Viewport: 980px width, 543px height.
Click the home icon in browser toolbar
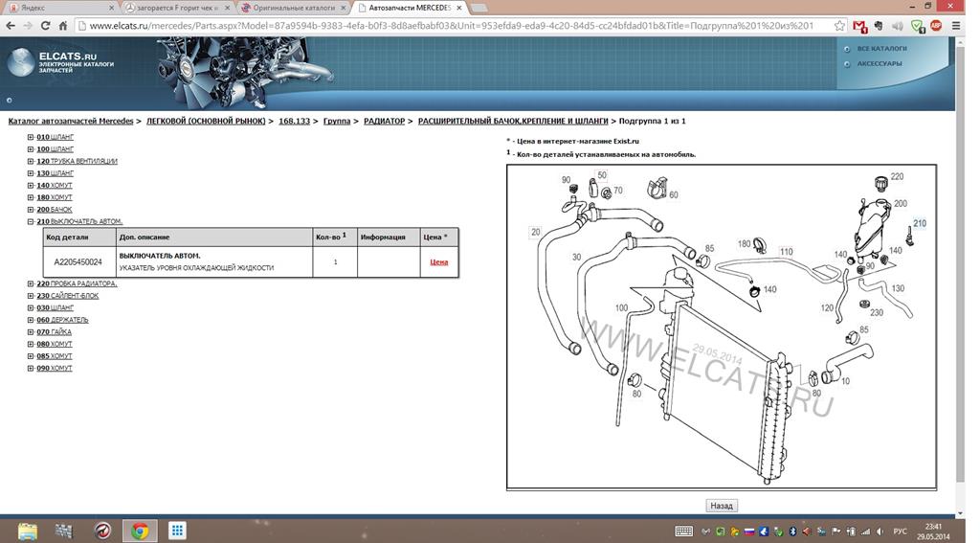tap(63, 26)
